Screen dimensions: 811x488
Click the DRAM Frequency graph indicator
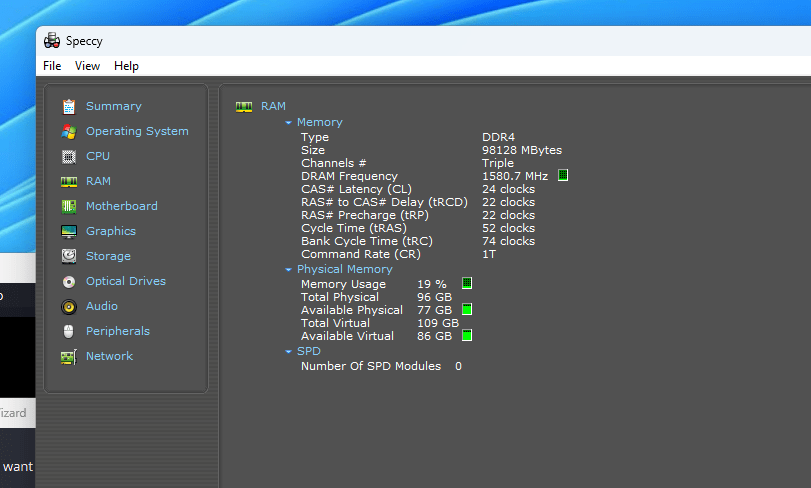click(x=563, y=175)
